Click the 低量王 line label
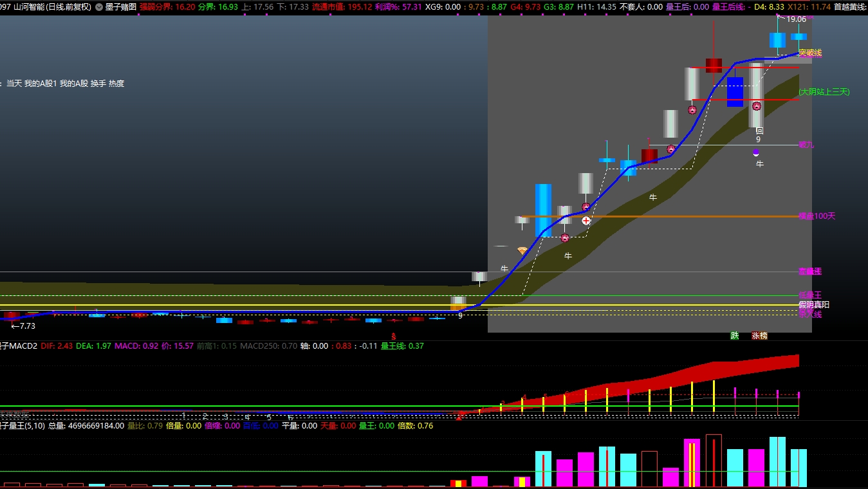This screenshot has height=489, width=868. [810, 295]
